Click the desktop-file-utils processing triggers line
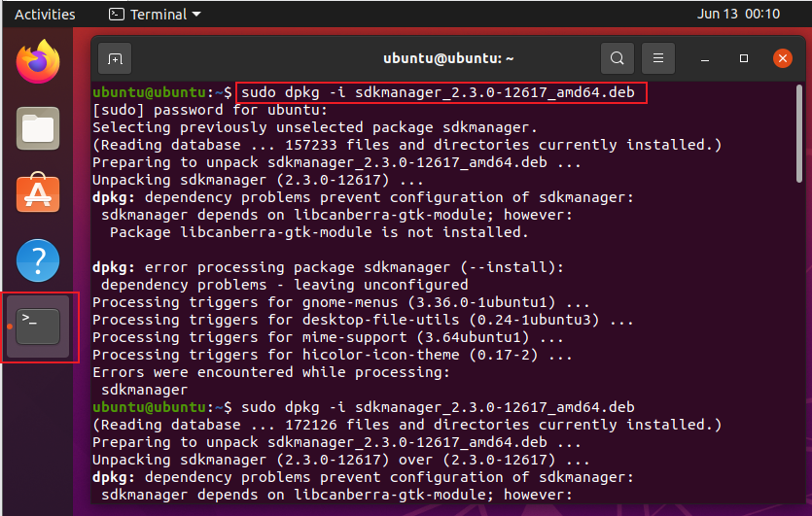This screenshot has height=516, width=812. click(x=363, y=320)
